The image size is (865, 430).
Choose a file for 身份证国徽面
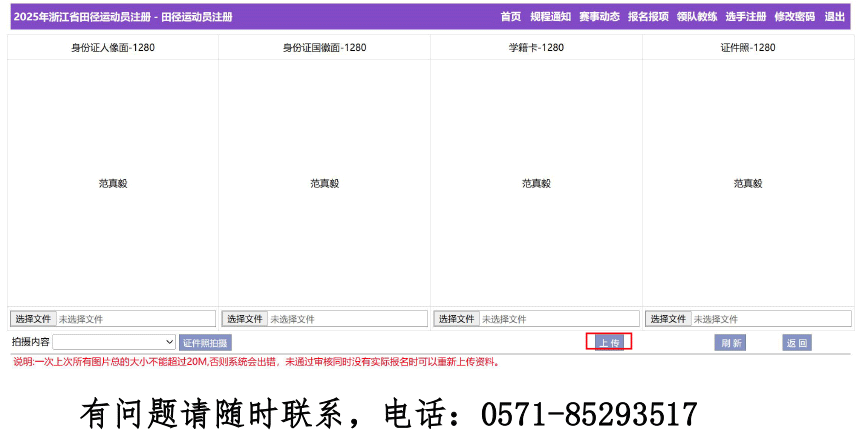point(245,319)
